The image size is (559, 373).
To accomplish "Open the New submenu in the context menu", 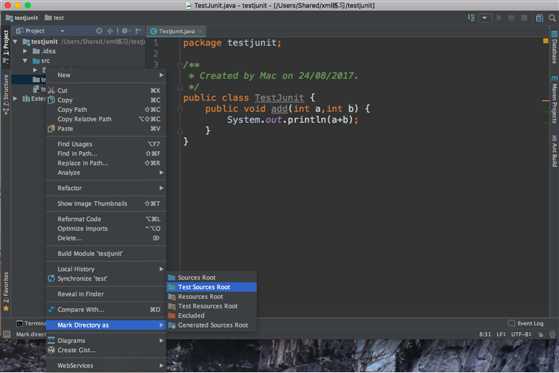I will [x=107, y=75].
